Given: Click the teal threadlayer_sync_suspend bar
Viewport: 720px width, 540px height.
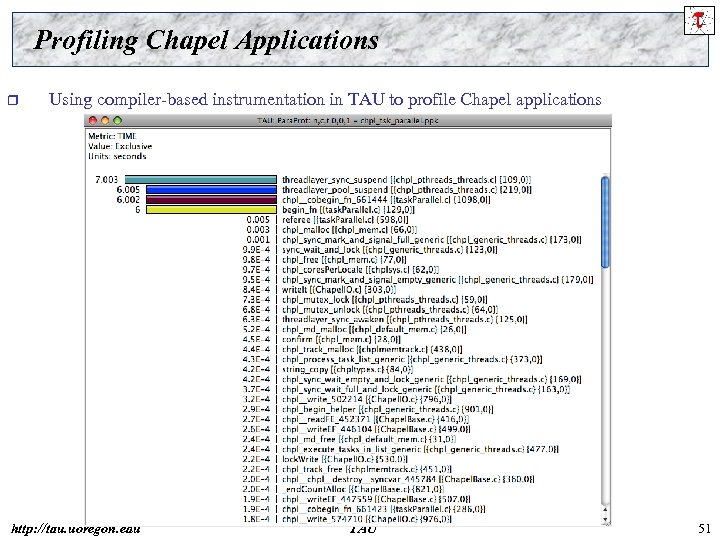Looking at the screenshot, I should point(201,180).
